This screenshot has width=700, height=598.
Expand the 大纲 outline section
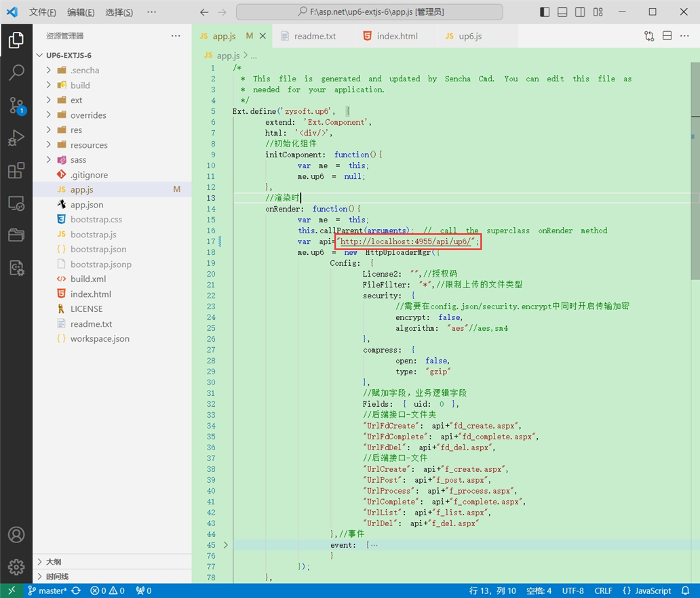[x=53, y=561]
